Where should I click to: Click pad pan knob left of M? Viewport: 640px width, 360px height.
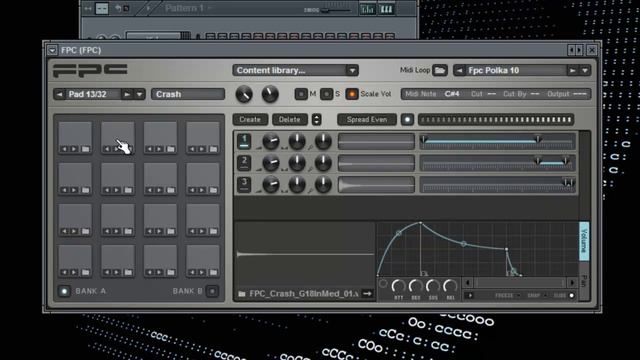coord(270,94)
